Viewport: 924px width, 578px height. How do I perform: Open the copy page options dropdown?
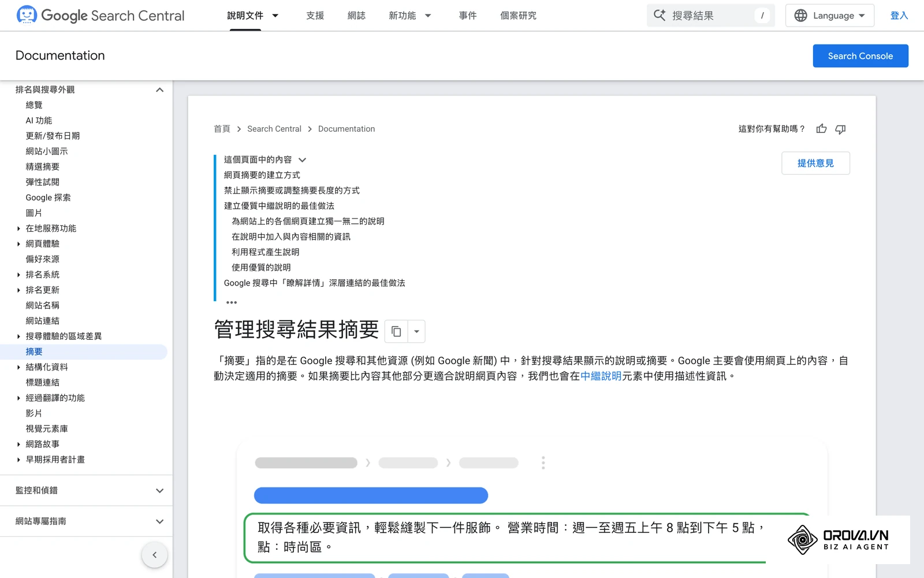click(x=416, y=332)
